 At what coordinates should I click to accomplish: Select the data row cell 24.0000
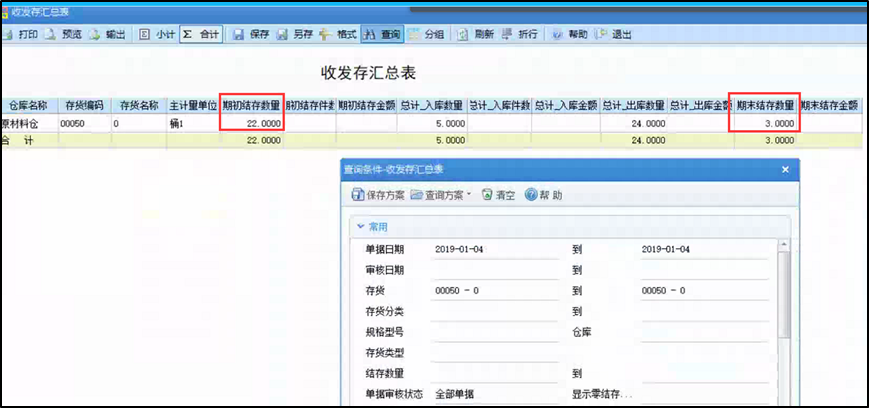pos(634,123)
